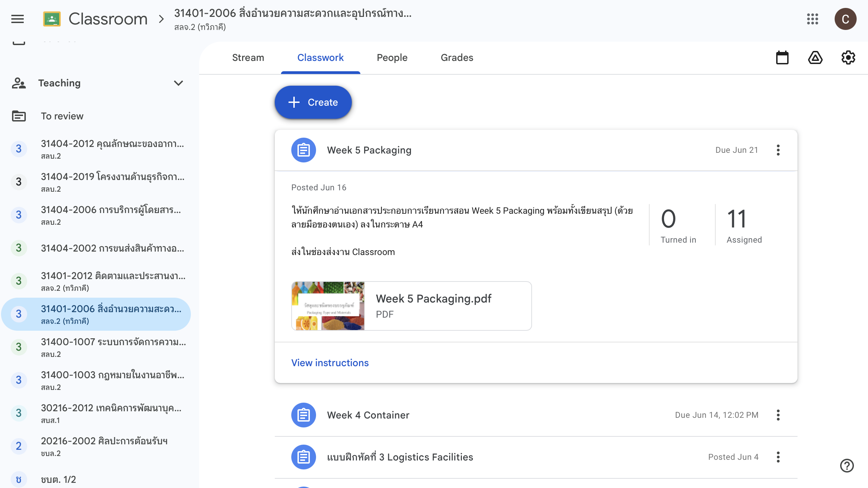Viewport: 868px width, 488px height.
Task: Click avatar badge for class 31404-2012
Action: click(19, 149)
